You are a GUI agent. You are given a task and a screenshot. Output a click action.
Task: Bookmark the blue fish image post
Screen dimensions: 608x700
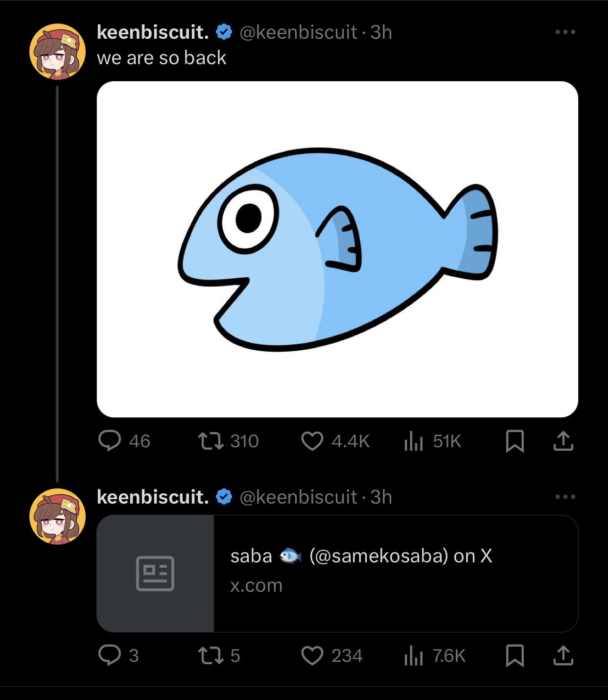pos(514,441)
